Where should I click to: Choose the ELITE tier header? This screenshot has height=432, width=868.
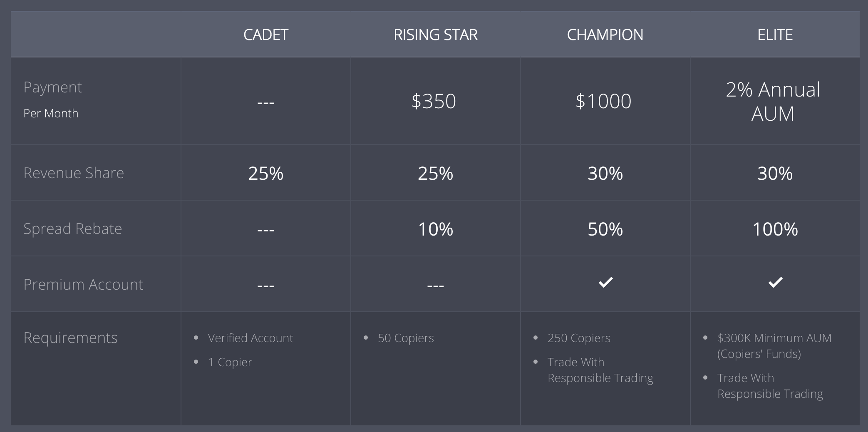coord(775,35)
